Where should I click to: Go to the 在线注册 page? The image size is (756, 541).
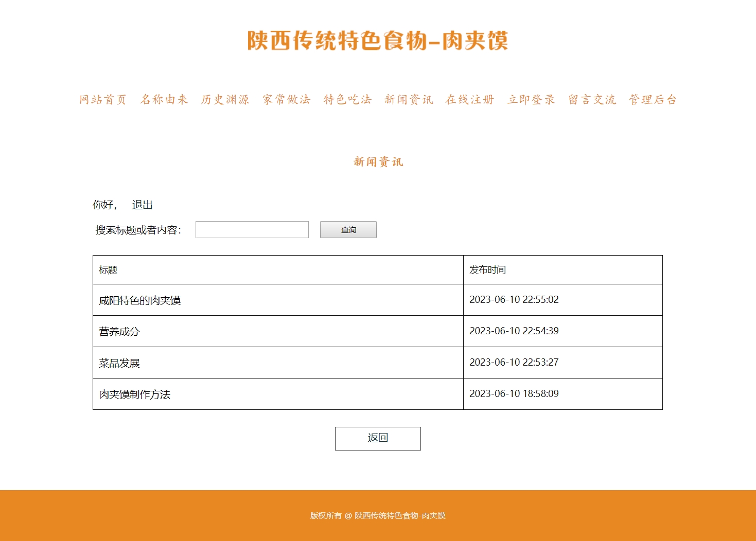tap(470, 100)
